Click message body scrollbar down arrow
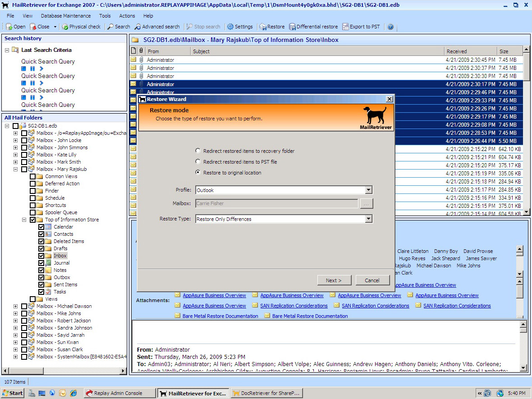The height and width of the screenshot is (399, 532). coord(523,368)
